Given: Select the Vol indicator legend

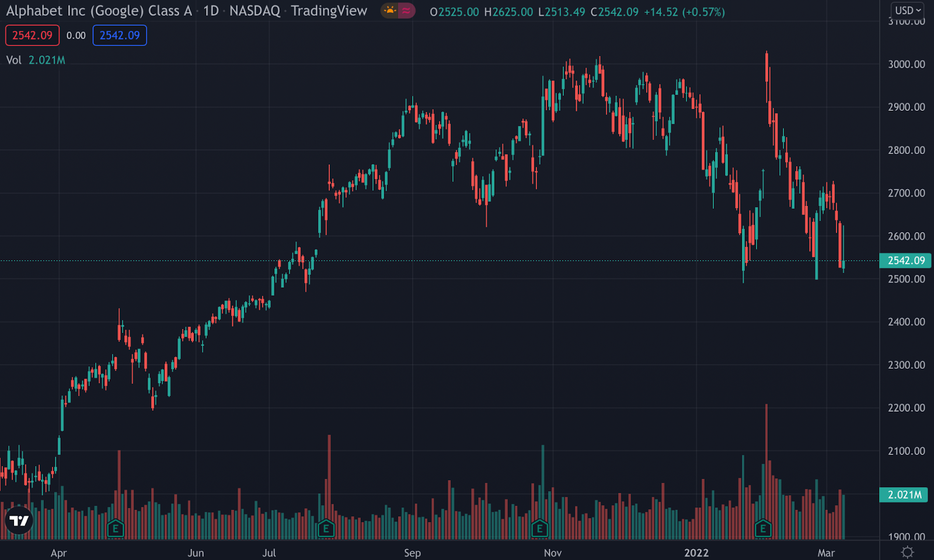Looking at the screenshot, I should pos(13,60).
